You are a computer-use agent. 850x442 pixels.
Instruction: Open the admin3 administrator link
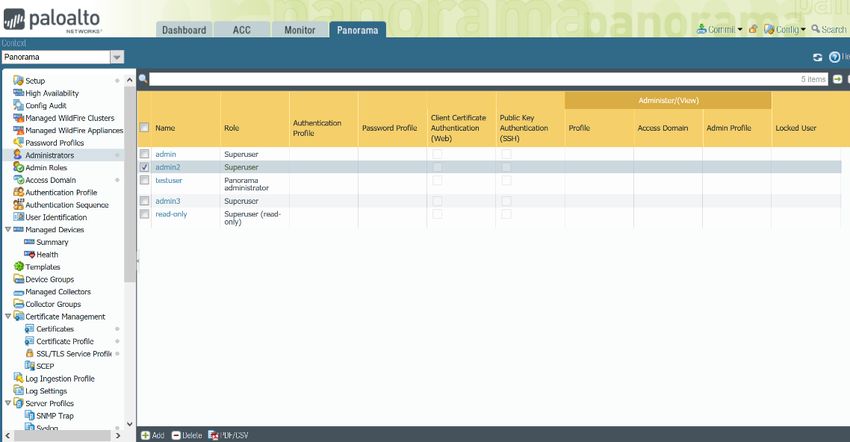pos(168,201)
